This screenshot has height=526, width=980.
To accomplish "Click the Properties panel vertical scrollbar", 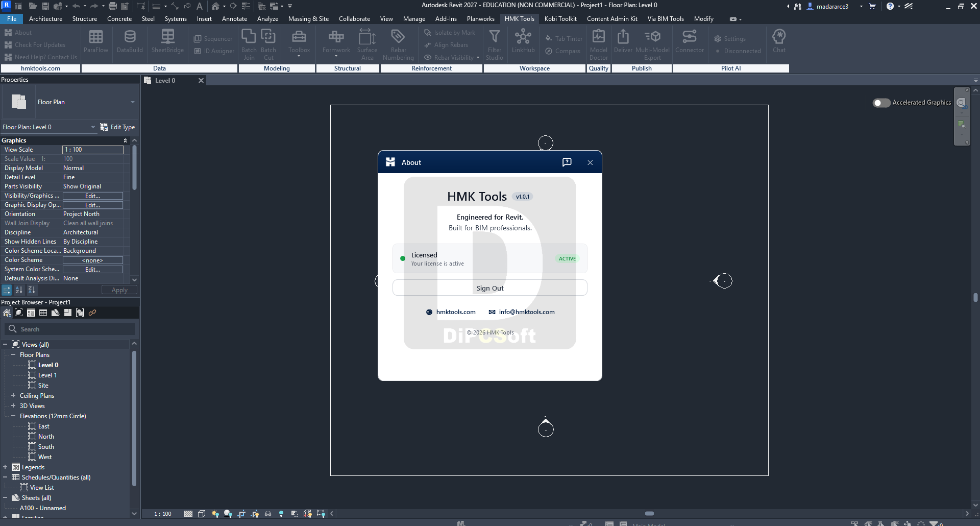I will click(134, 168).
